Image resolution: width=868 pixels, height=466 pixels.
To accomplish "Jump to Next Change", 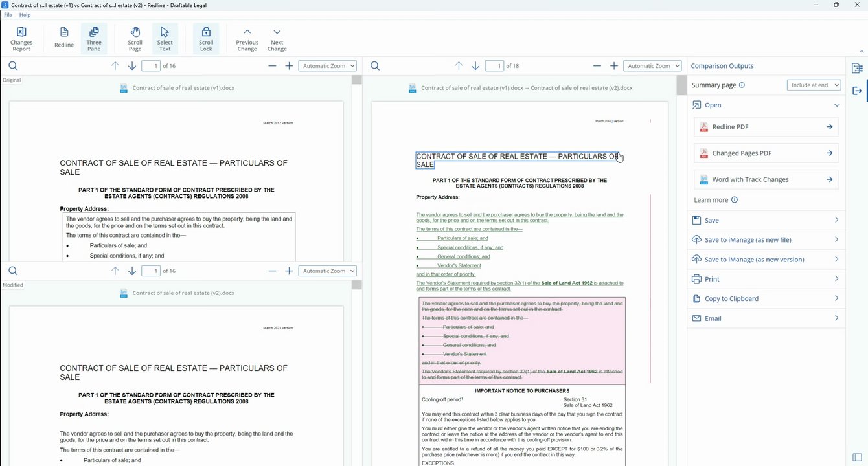I will pos(277,39).
